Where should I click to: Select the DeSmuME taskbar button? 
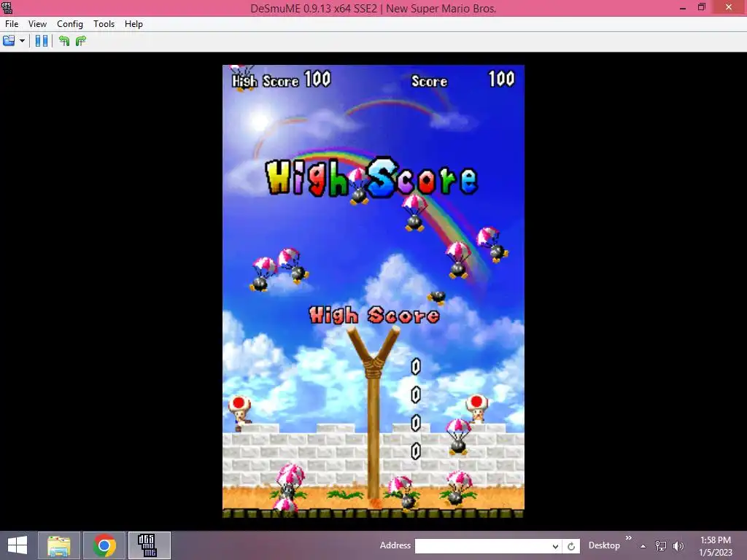[149, 545]
